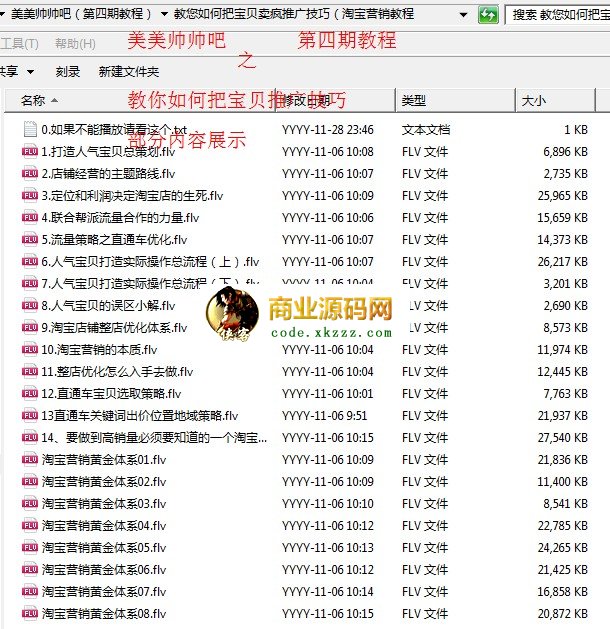Click file name 10.淘宝营销的本质.flv

click(99, 350)
